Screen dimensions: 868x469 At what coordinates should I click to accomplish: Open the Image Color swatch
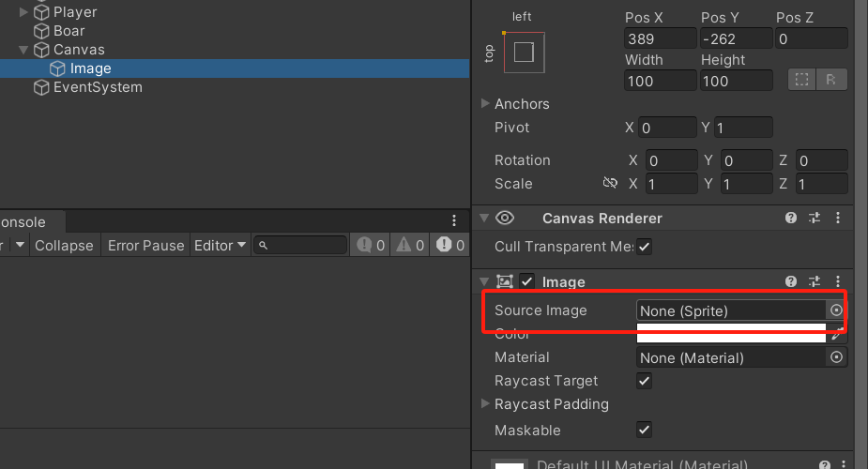730,332
